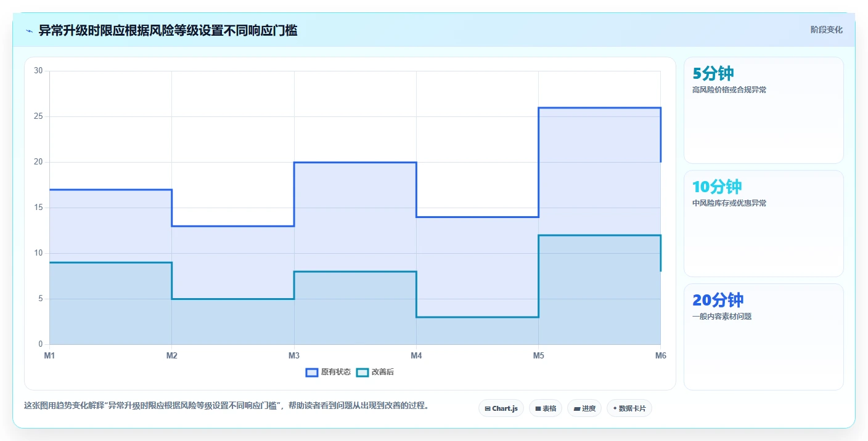Select the 表格 tag
The width and height of the screenshot is (868, 441).
tap(546, 408)
